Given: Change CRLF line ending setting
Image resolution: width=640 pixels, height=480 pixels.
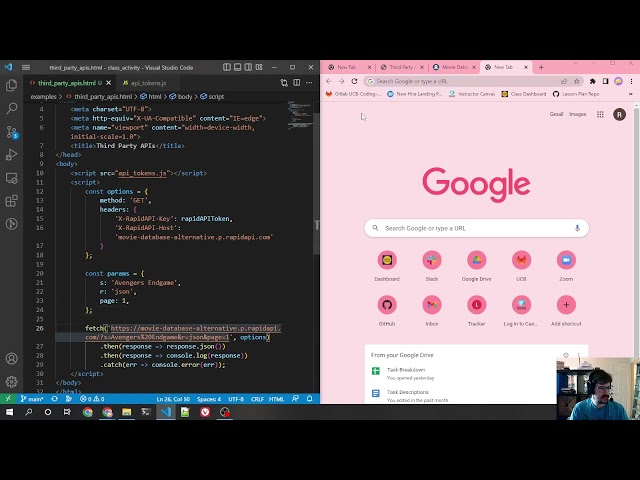Looking at the screenshot, I should point(257,399).
